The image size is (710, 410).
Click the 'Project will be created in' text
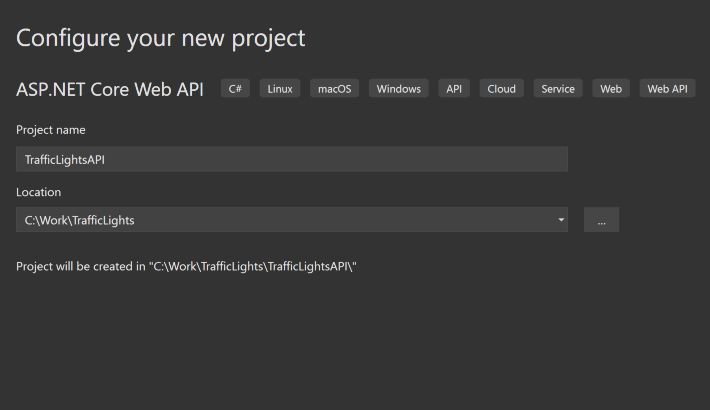click(x=81, y=266)
